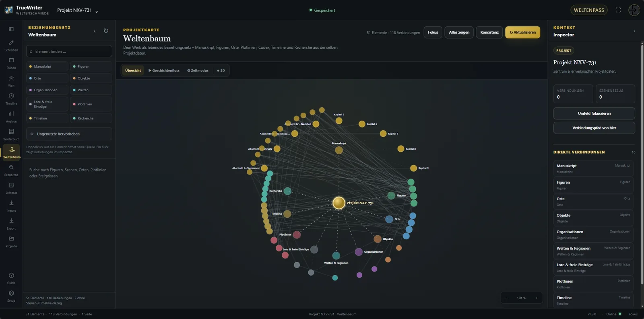Click the Element finden search field
Viewport: 644px width, 319px height.
click(x=69, y=51)
